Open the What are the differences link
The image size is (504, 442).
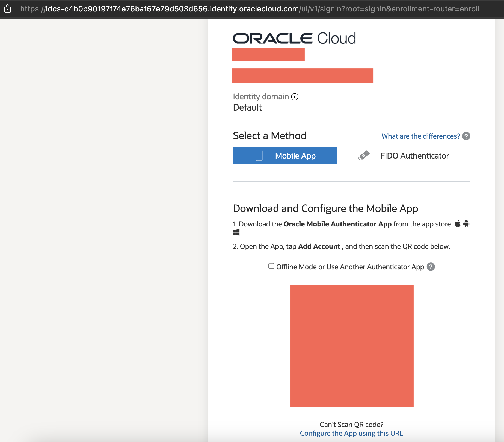(421, 136)
